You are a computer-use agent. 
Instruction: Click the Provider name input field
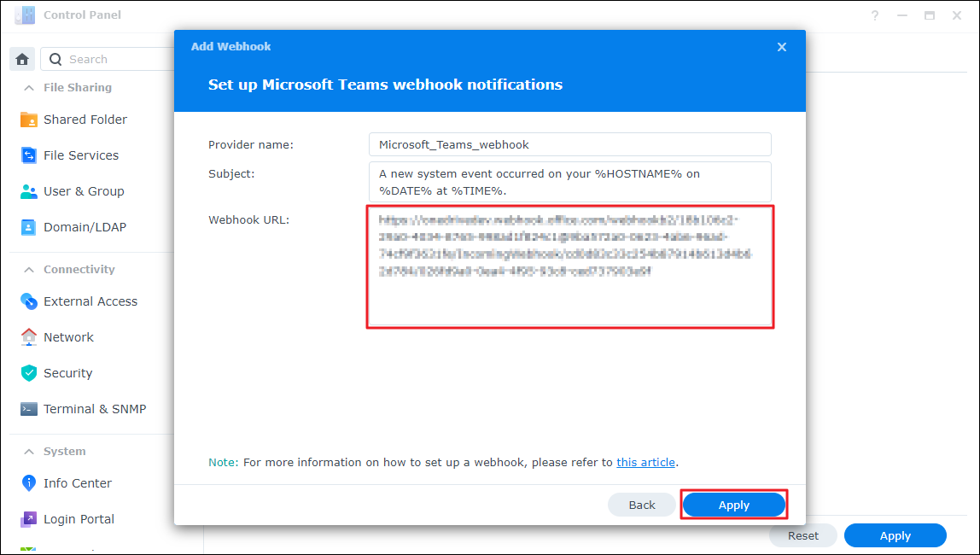(x=569, y=144)
